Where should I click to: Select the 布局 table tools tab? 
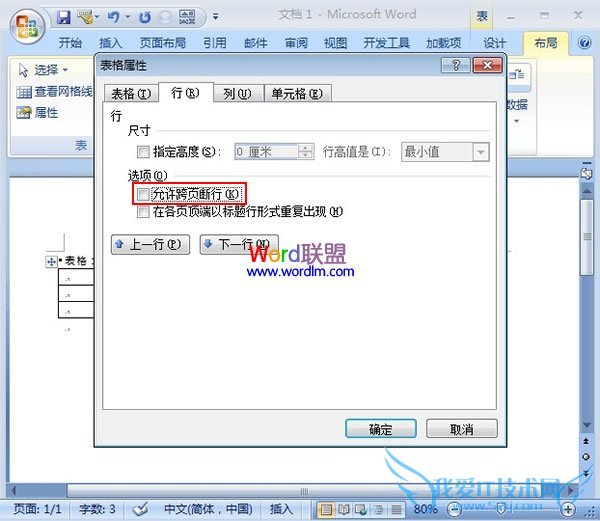pyautogui.click(x=546, y=42)
